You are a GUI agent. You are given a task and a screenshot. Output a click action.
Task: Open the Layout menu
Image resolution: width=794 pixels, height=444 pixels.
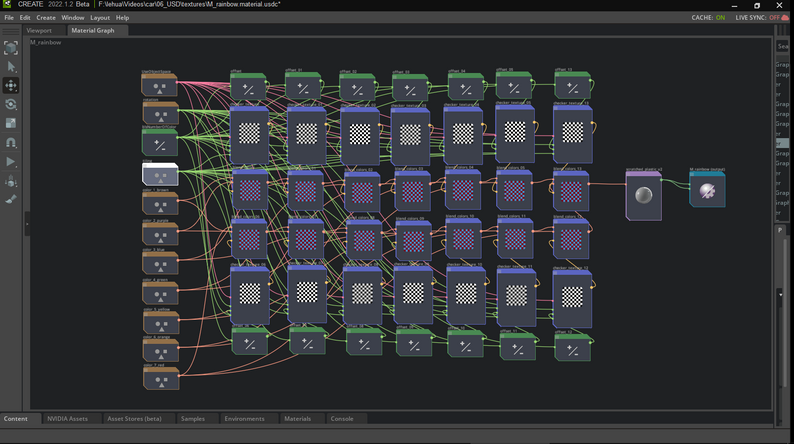point(100,17)
